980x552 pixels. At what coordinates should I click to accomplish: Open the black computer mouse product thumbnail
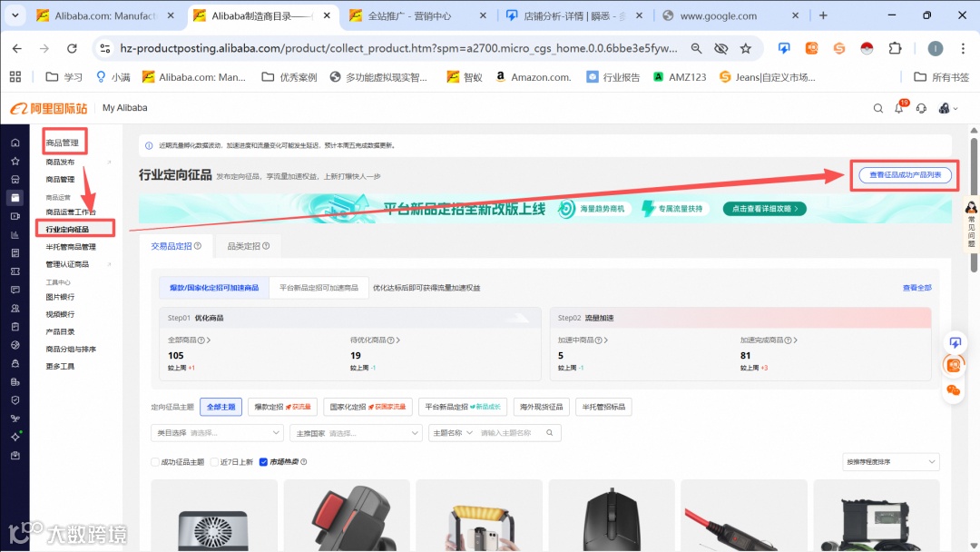click(612, 516)
